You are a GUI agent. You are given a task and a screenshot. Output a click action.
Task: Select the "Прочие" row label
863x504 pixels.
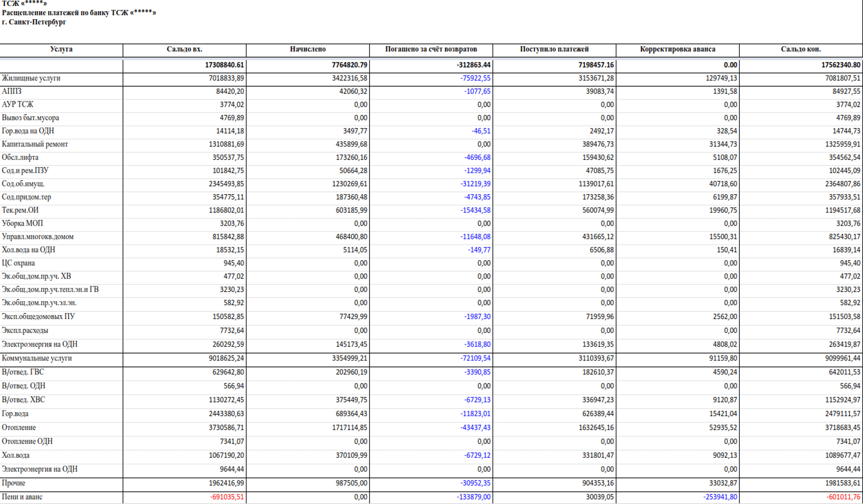[x=14, y=483]
